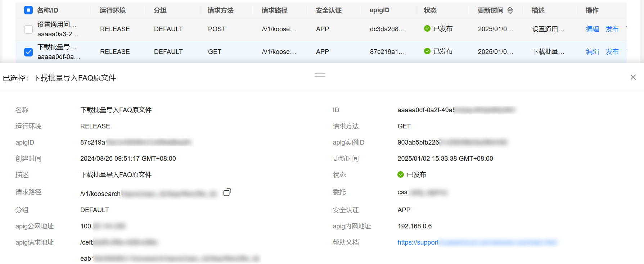The height and width of the screenshot is (264, 644).
Task: Click the 名称/ID column header
Action: coord(48,10)
